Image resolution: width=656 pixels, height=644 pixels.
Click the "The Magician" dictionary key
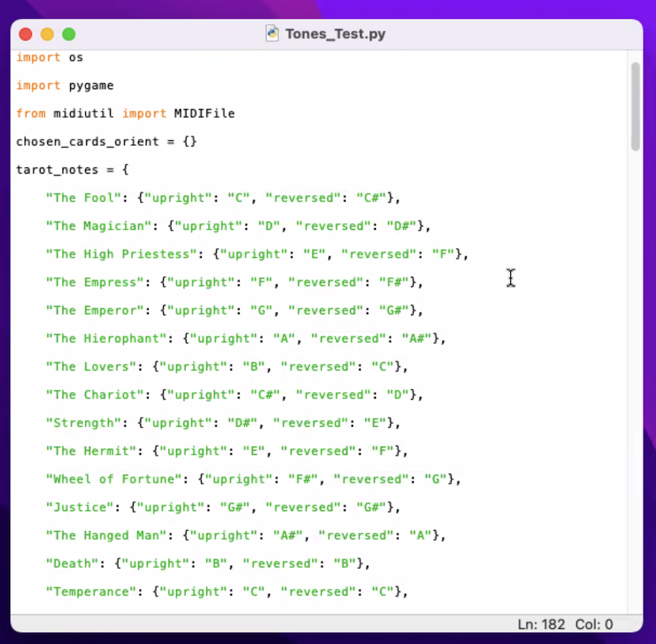(x=99, y=226)
